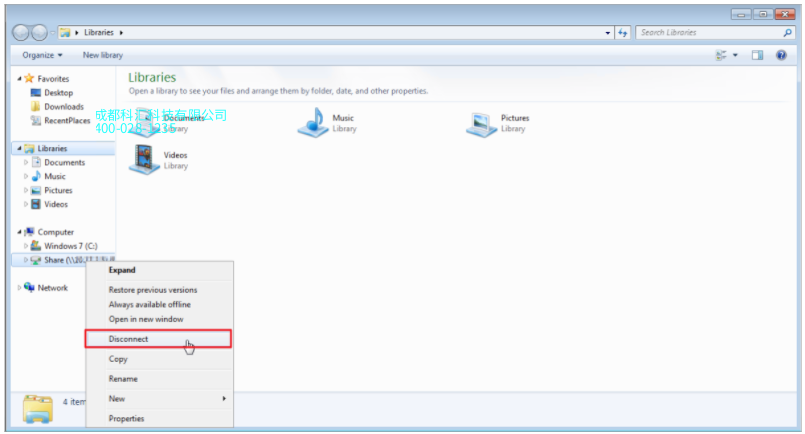Expand the Documents sidebar tree arrow
Screen dimensions: 805x434
pos(26,162)
